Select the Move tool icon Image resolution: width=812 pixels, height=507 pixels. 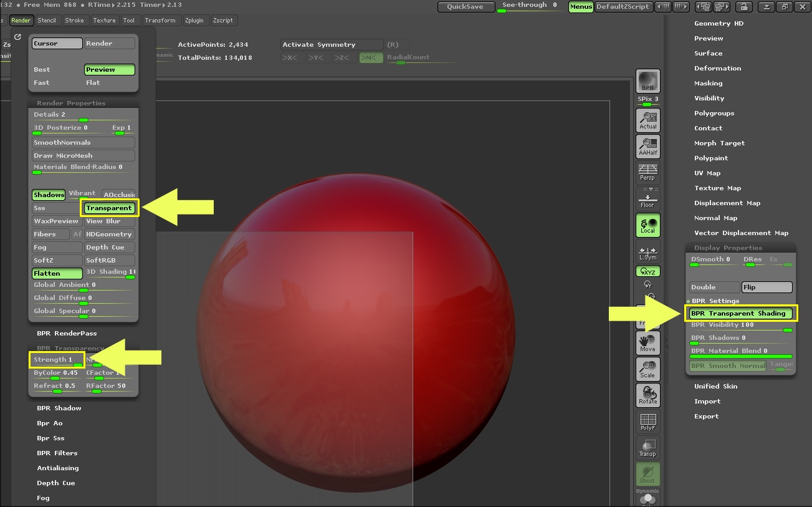tap(647, 342)
